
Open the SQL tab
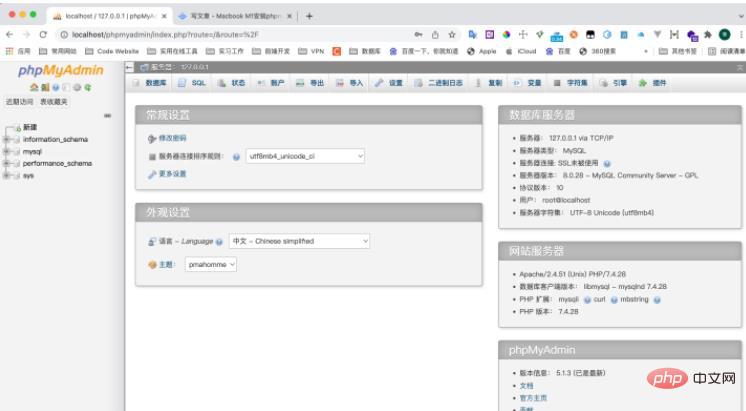coord(192,83)
